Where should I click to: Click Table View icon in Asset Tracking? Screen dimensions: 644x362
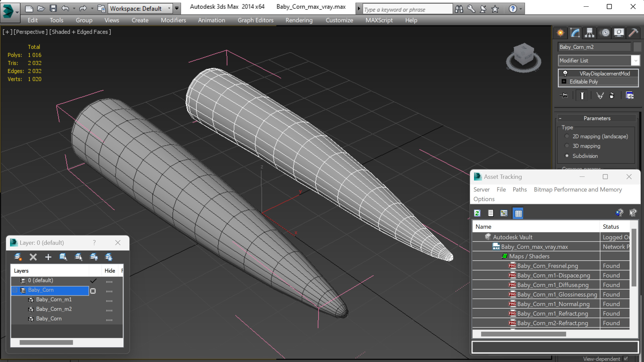click(x=518, y=213)
